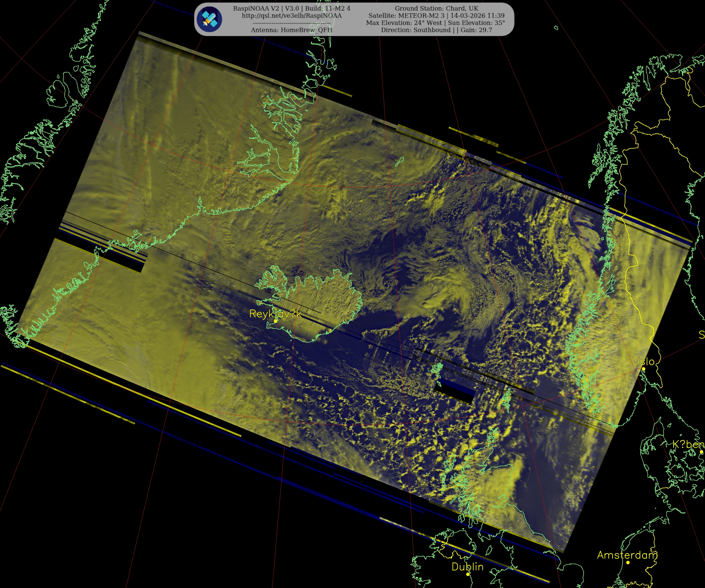Screen dimensions: 705x588
Task: Click the yellow Oslo city marker dot
Action: point(644,369)
